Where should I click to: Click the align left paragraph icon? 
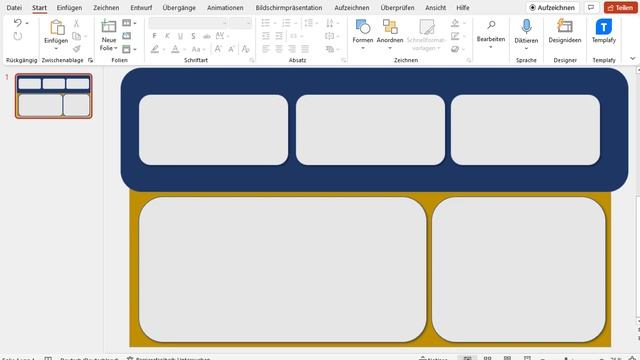point(266,49)
